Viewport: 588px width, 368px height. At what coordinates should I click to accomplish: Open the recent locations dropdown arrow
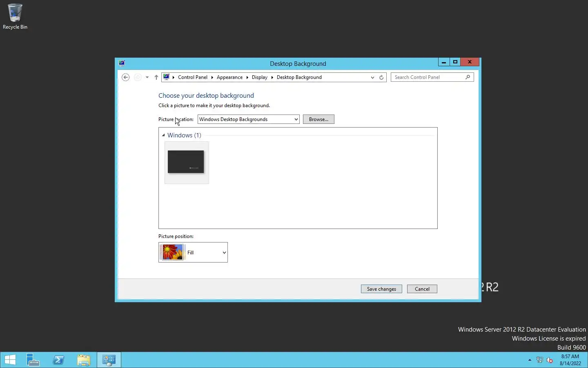[x=147, y=77]
